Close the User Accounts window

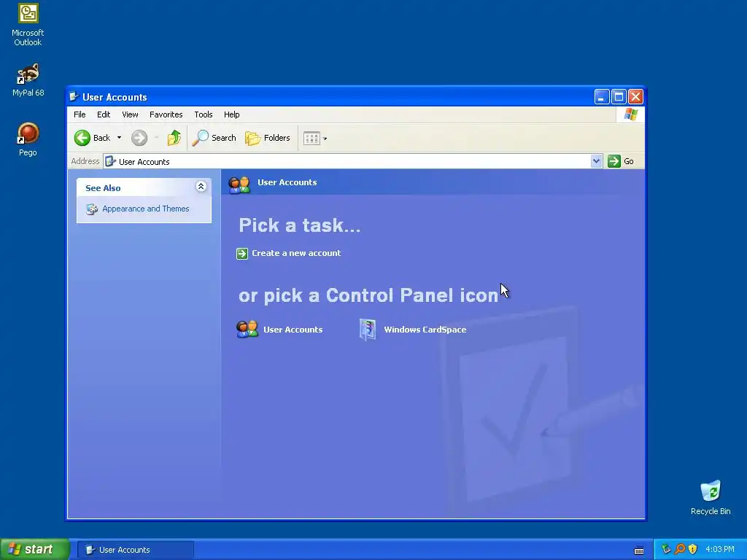click(x=635, y=97)
